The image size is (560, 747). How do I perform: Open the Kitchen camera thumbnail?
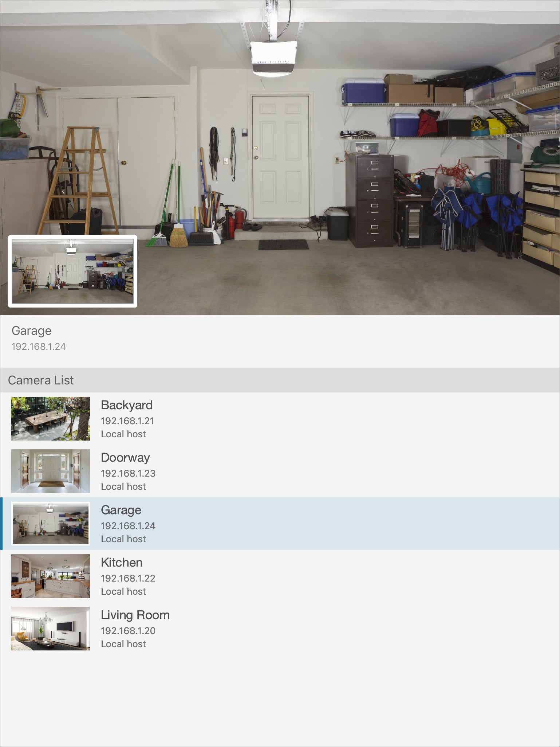click(x=51, y=576)
